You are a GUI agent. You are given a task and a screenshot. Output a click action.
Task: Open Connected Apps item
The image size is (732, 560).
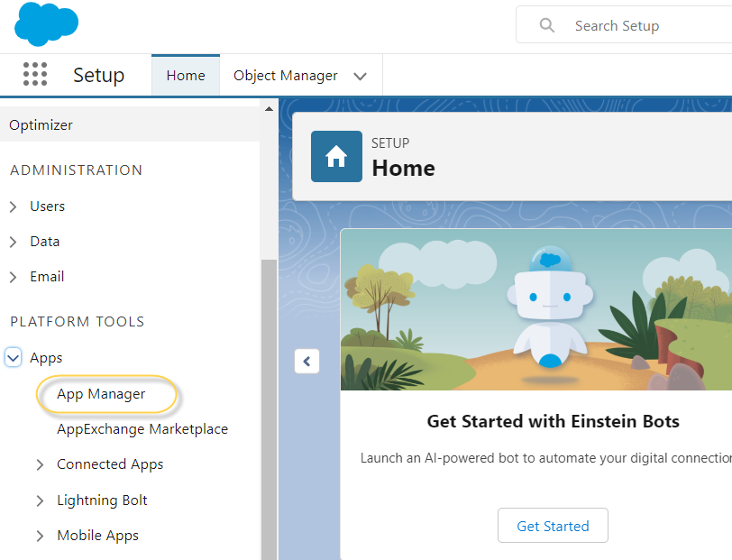[x=110, y=464]
